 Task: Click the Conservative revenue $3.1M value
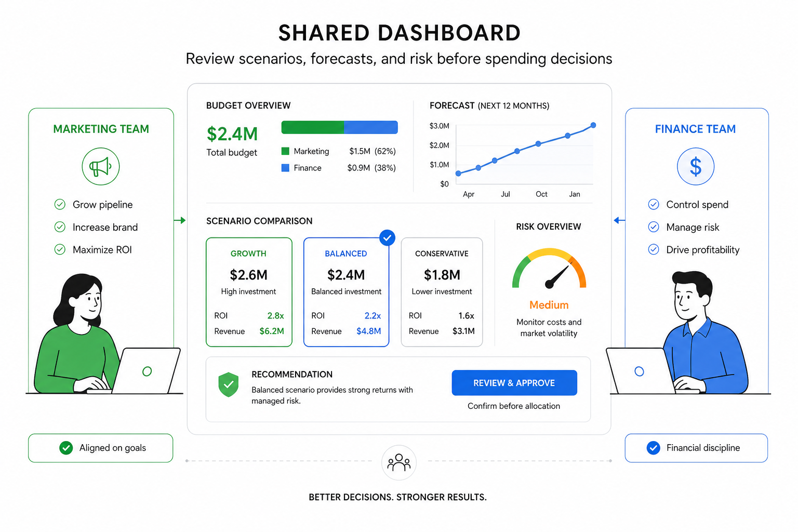[463, 331]
